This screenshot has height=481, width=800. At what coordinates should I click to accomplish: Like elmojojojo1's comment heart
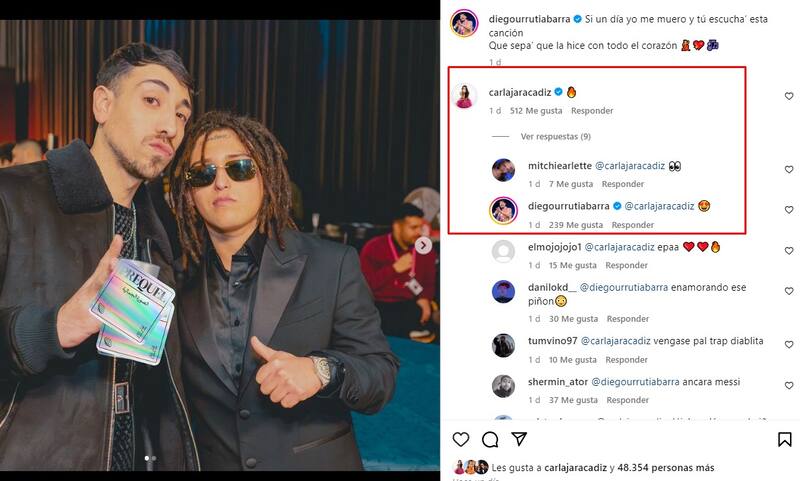789,250
